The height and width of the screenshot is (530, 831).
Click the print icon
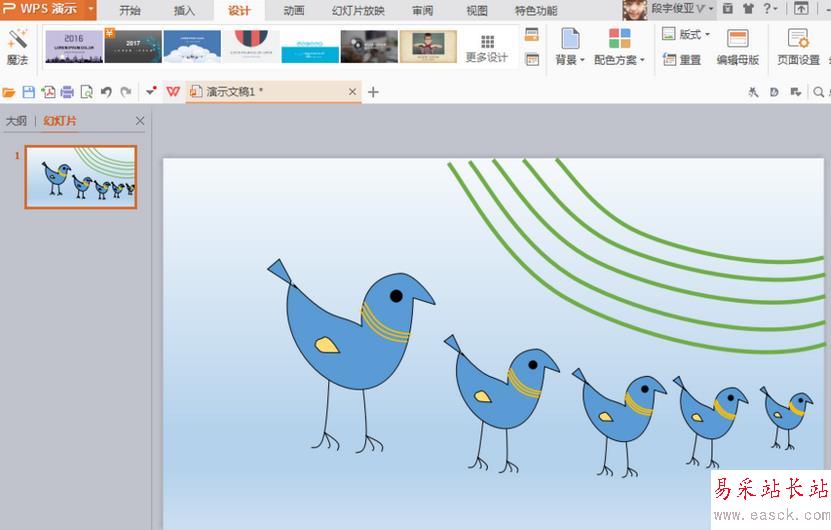pyautogui.click(x=67, y=92)
